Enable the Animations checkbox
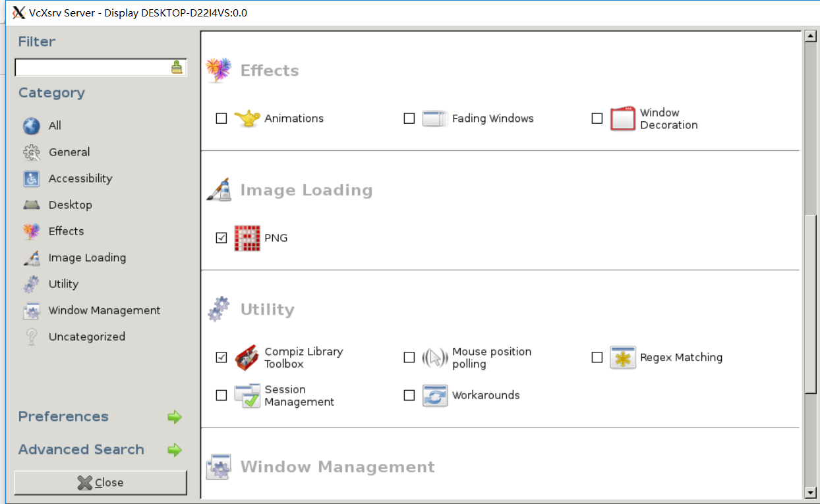 coord(221,119)
